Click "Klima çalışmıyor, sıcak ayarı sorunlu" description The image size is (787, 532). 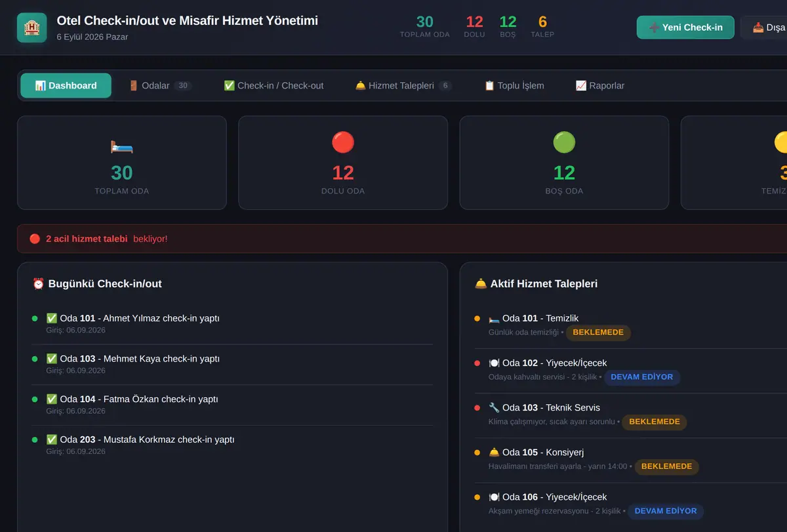(552, 422)
